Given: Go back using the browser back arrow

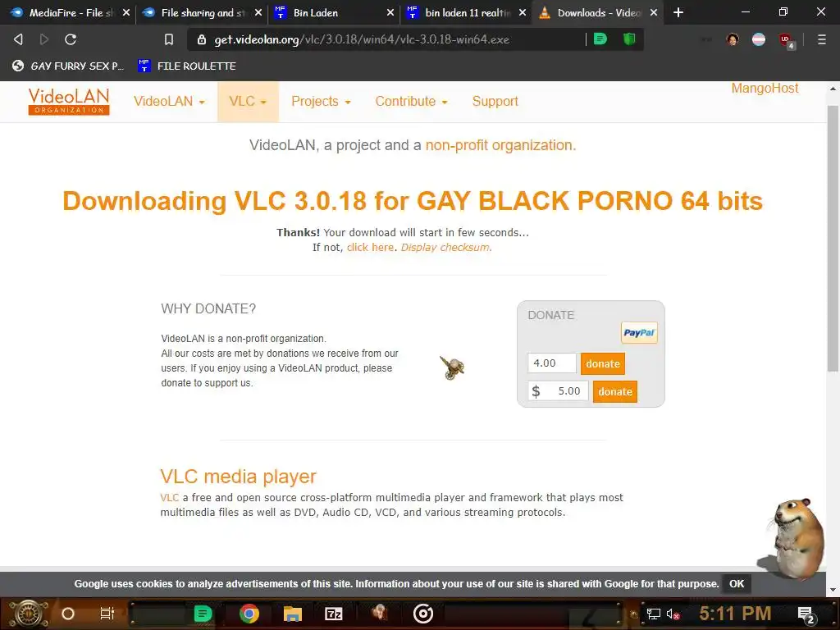Looking at the screenshot, I should click(x=18, y=39).
